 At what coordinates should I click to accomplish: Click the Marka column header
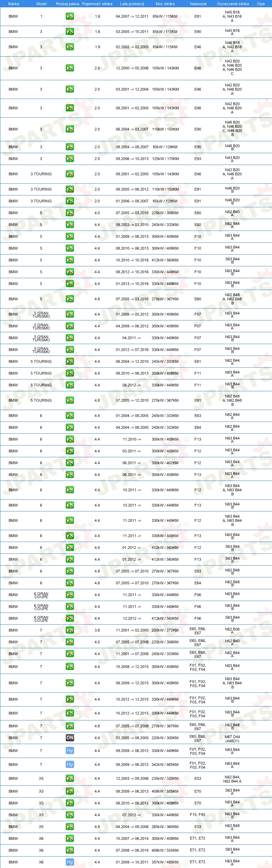(x=14, y=4)
